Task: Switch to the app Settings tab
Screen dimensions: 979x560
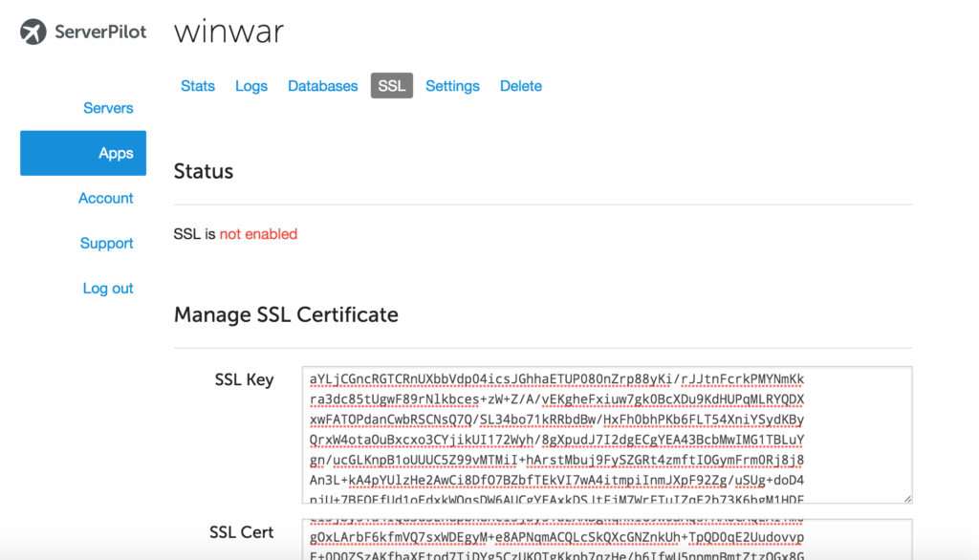Action: pos(452,86)
